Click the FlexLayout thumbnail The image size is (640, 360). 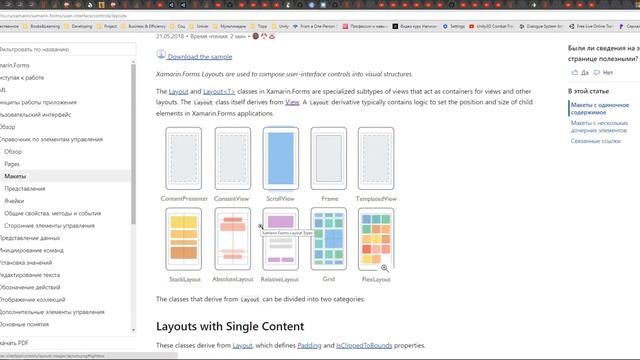coord(376,239)
